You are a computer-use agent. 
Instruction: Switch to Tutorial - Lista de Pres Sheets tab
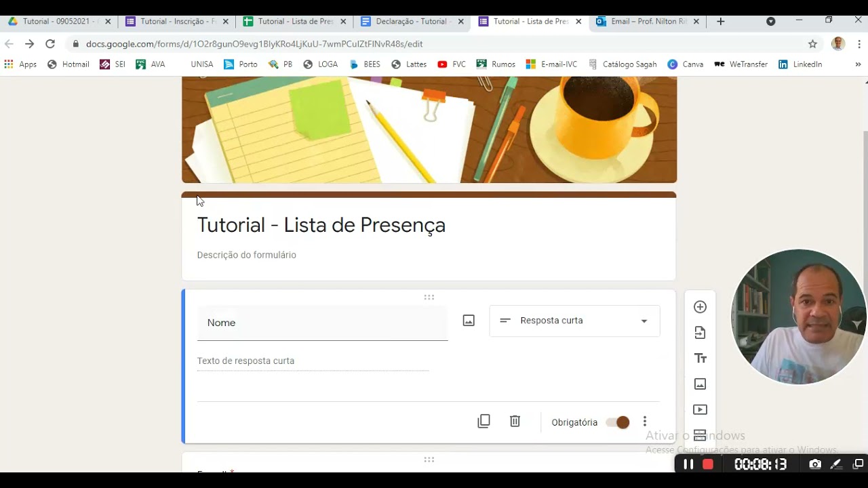tap(294, 22)
